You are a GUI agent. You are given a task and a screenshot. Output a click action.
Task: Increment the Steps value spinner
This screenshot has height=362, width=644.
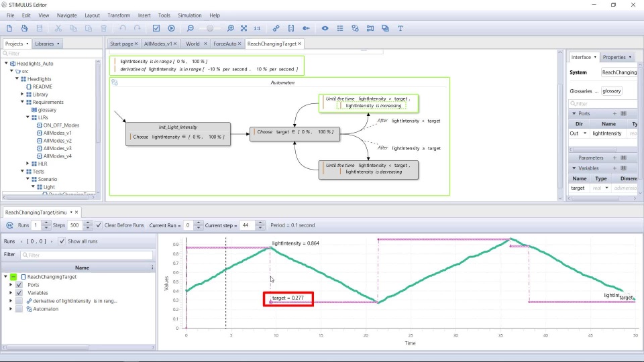[x=87, y=223]
